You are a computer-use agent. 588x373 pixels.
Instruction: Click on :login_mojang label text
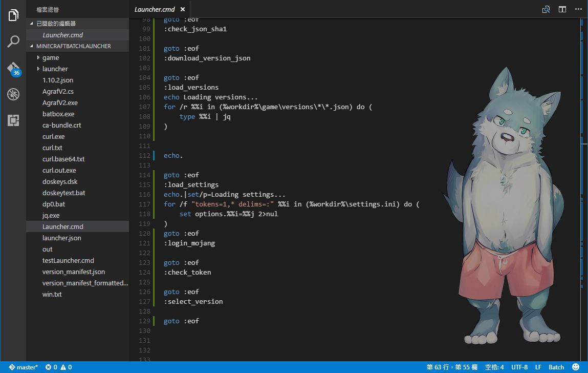(x=189, y=243)
